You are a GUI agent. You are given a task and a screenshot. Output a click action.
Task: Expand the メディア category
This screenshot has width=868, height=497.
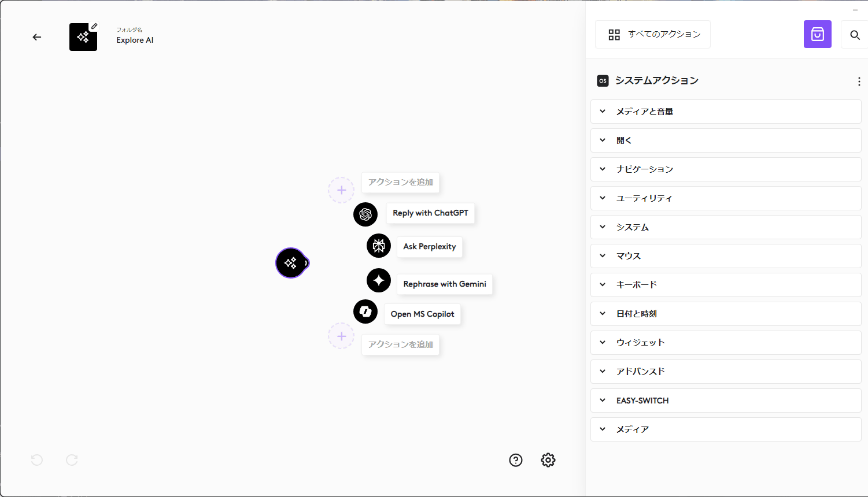coord(726,429)
